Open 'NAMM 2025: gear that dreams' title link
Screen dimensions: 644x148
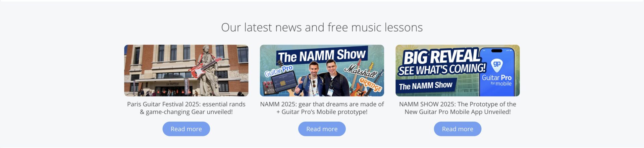[x=322, y=108]
